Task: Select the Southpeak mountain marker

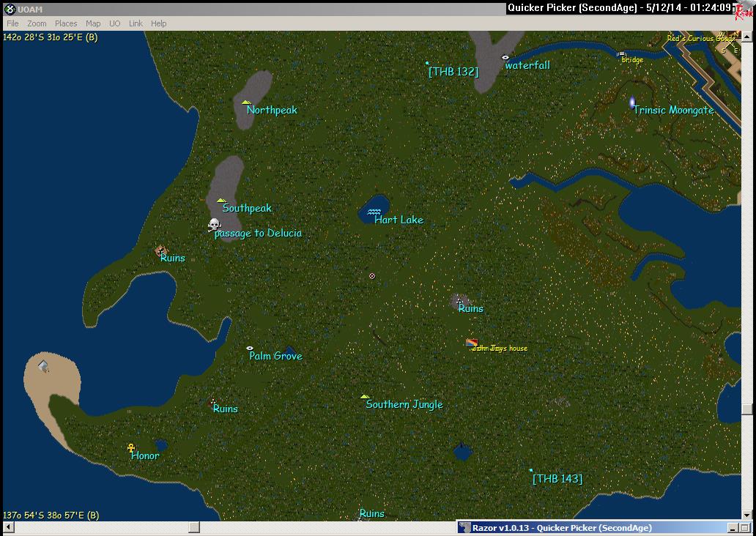Action: pyautogui.click(x=220, y=200)
